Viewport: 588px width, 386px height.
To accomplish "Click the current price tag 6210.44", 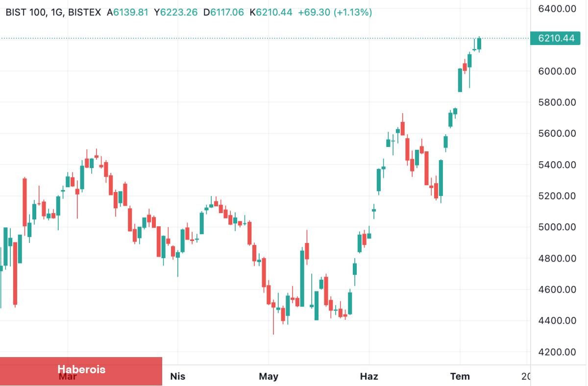I will pos(555,38).
